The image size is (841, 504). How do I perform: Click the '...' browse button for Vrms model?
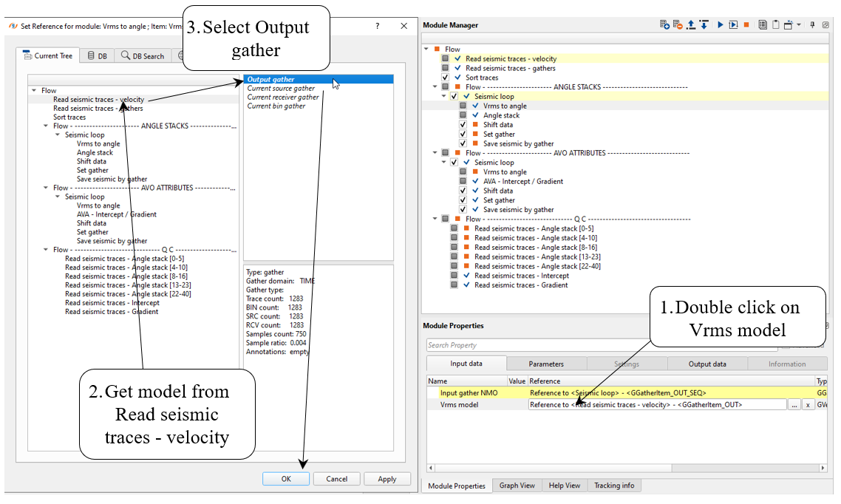point(794,405)
